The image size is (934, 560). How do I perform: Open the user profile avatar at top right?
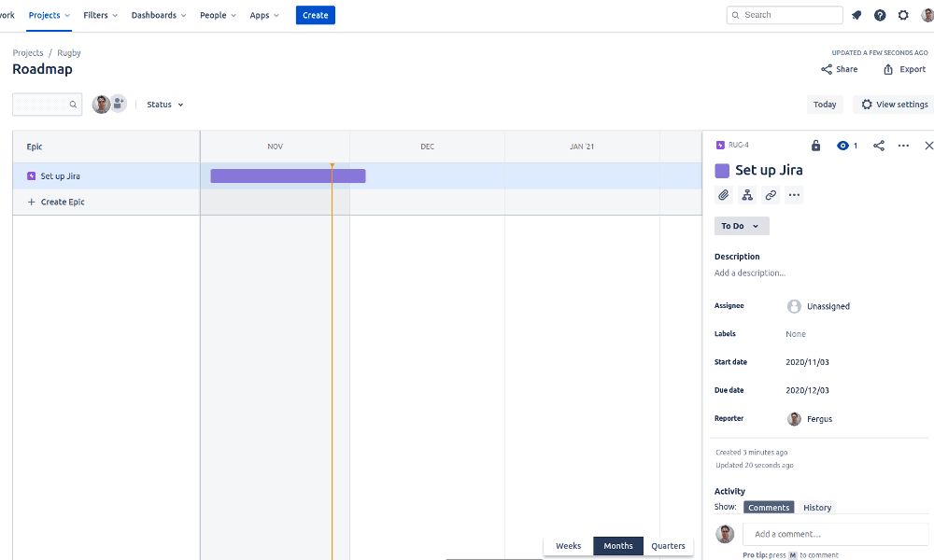click(927, 16)
